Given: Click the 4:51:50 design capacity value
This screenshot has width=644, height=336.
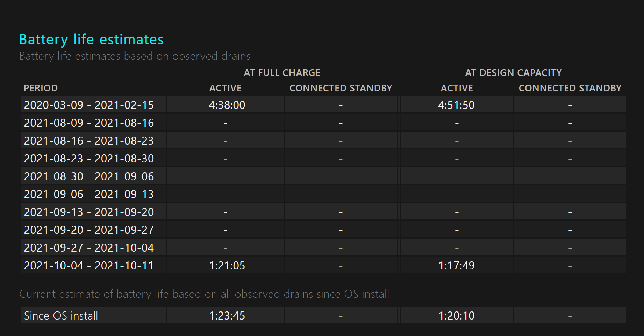Looking at the screenshot, I should click(x=456, y=105).
